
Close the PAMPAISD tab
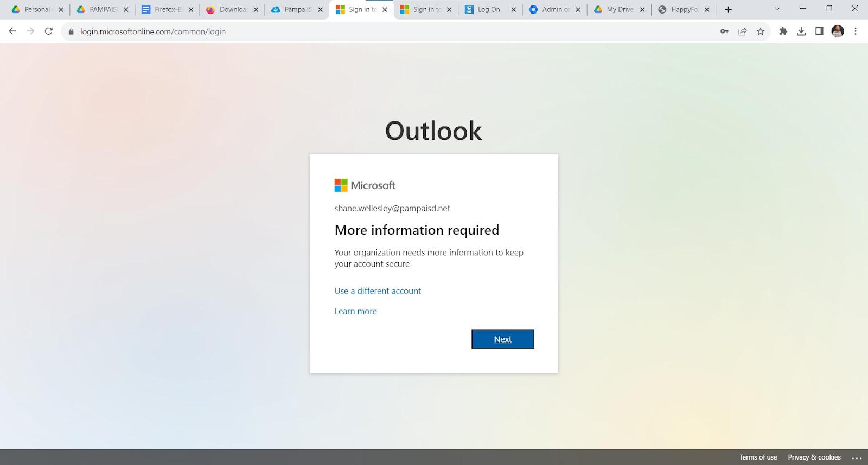click(x=126, y=9)
